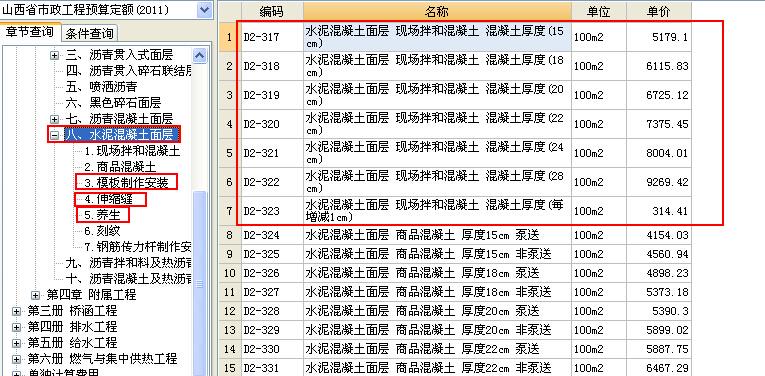Click name cell 厚度22cm 非泵送
The width and height of the screenshot is (765, 376).
(x=437, y=368)
